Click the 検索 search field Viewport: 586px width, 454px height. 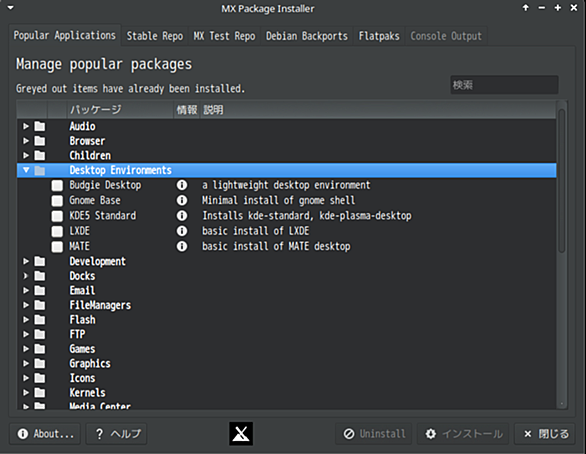(x=504, y=85)
